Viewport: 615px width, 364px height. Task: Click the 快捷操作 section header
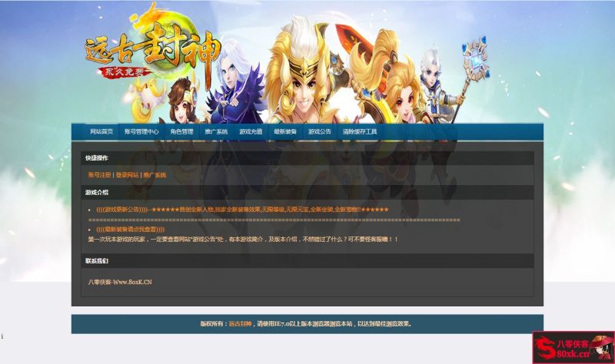coord(307,158)
